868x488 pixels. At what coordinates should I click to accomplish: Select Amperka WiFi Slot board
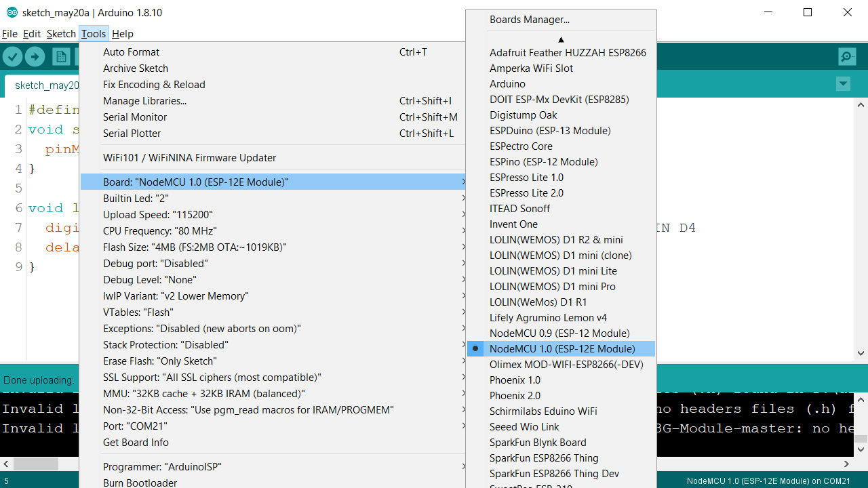pyautogui.click(x=561, y=68)
